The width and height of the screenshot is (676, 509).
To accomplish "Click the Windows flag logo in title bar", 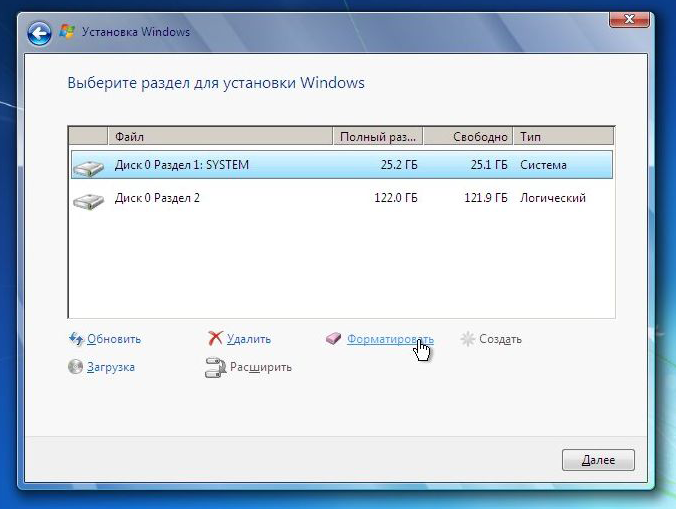I will (x=67, y=31).
